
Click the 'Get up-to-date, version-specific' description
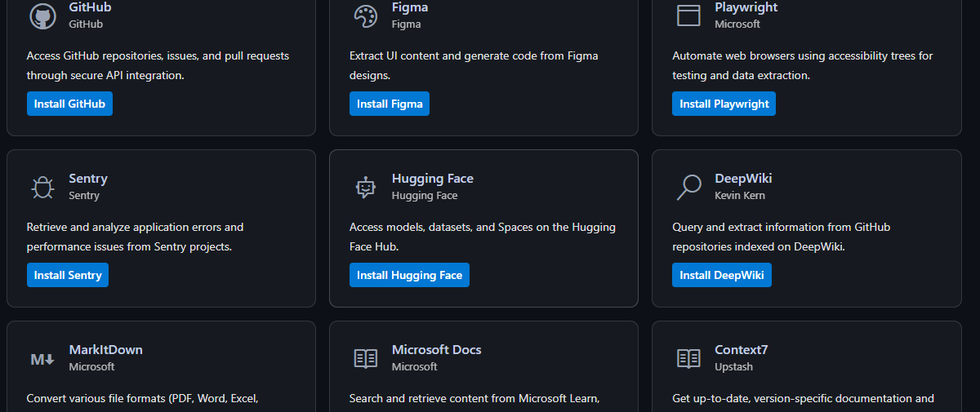pos(803,399)
